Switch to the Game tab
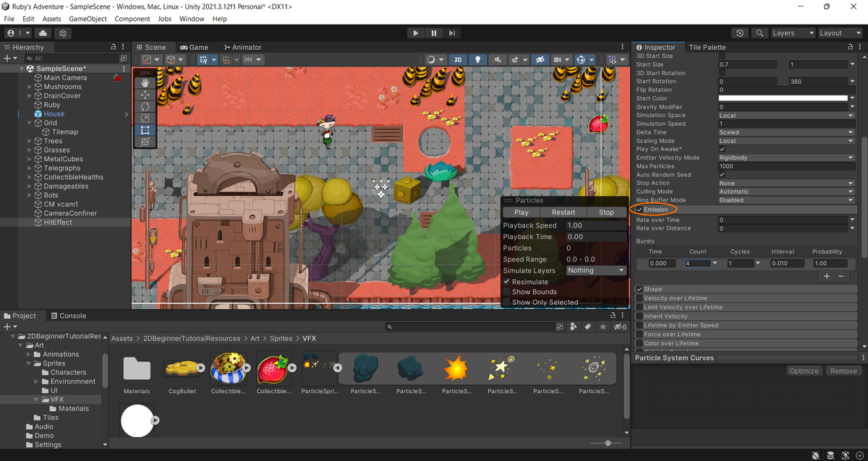This screenshot has height=461, width=868. [194, 48]
